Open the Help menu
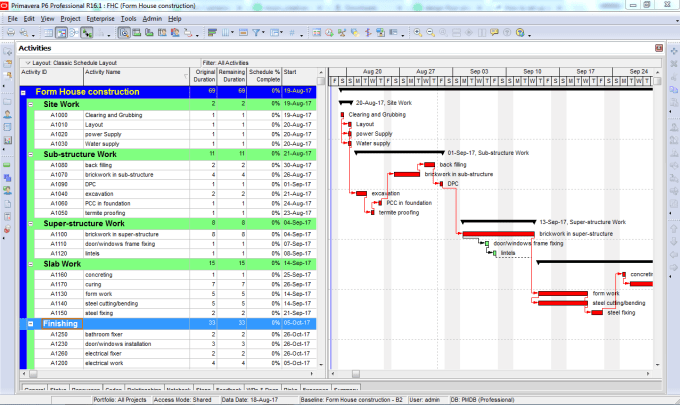 coord(175,19)
